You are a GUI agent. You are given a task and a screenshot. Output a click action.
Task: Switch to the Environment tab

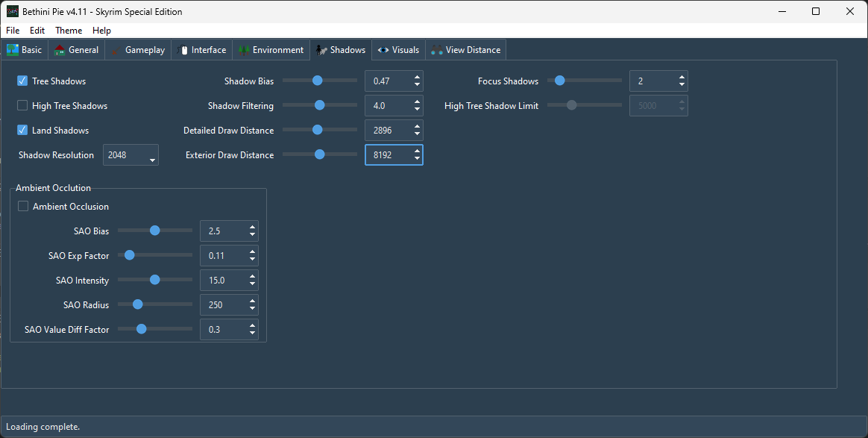click(x=271, y=50)
